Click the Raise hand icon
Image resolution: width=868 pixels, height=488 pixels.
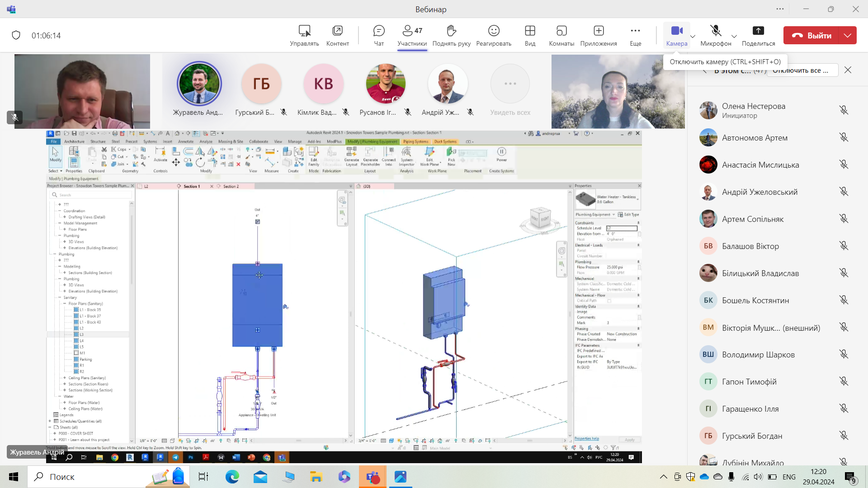pos(451,35)
